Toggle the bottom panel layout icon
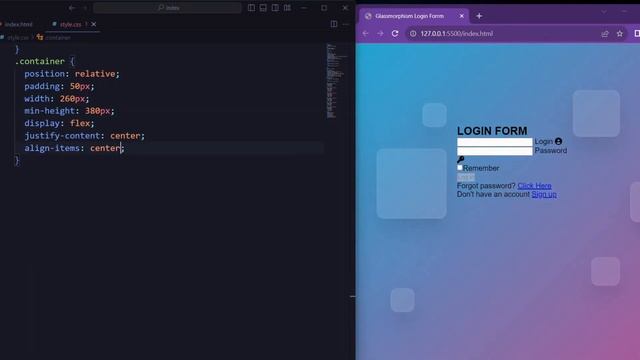The height and width of the screenshot is (360, 640). pos(263,8)
